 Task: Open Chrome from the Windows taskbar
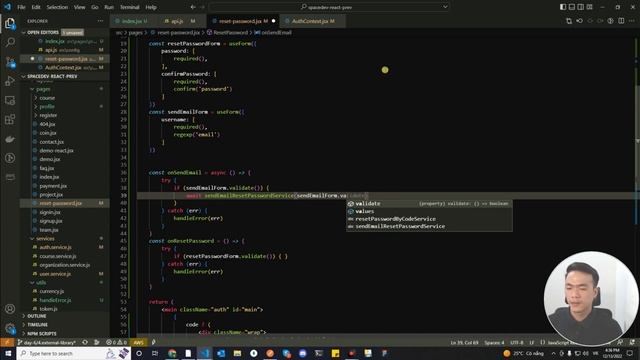pos(172,353)
